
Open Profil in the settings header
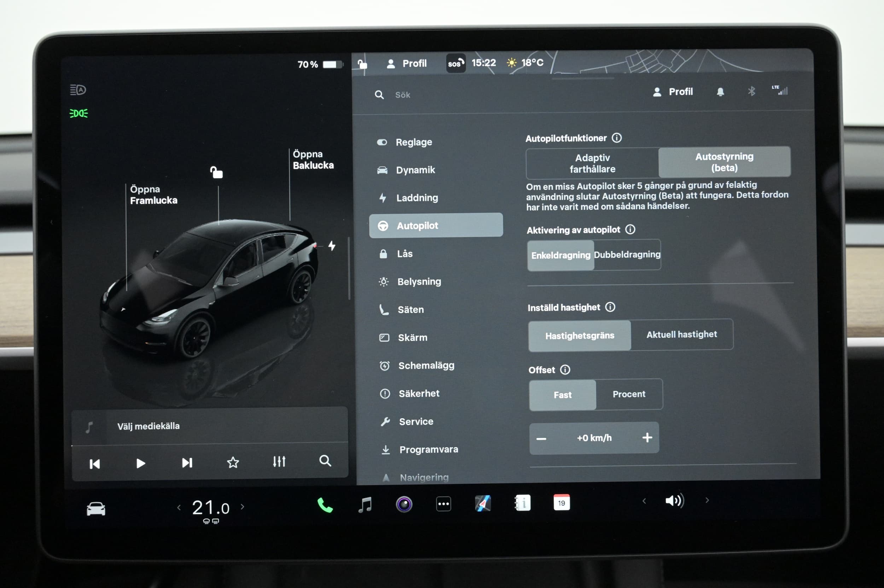(673, 92)
